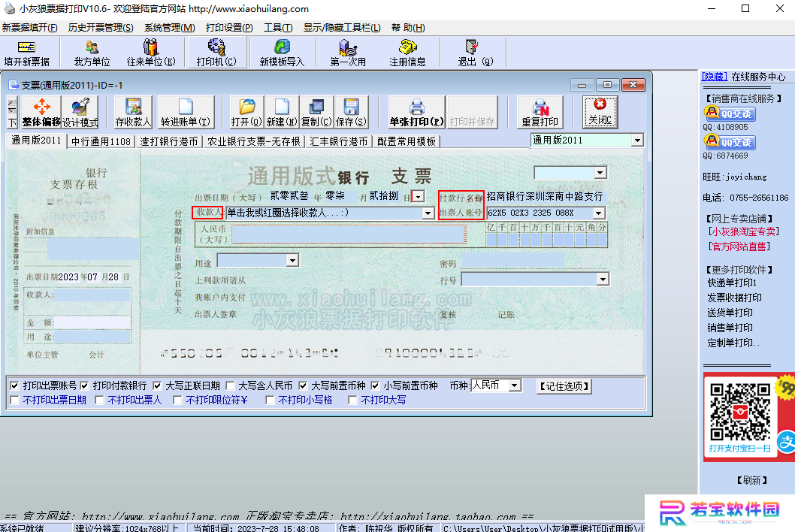This screenshot has width=795, height=532.
Task: Expand the 出票人账号 account dropdown
Action: pyautogui.click(x=599, y=213)
